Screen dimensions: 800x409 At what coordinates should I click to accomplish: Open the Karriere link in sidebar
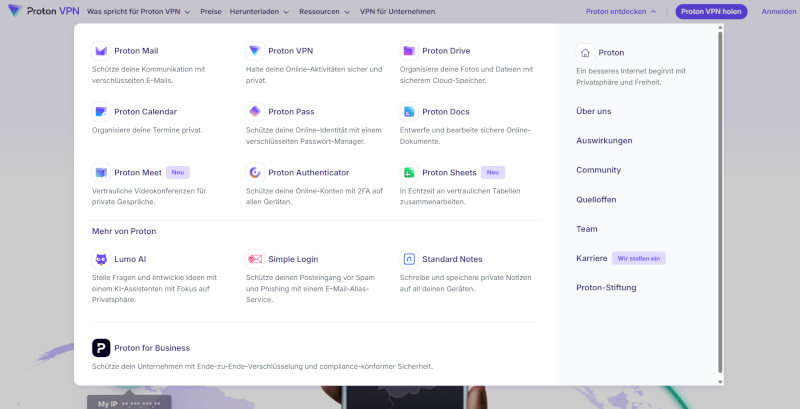coord(591,259)
